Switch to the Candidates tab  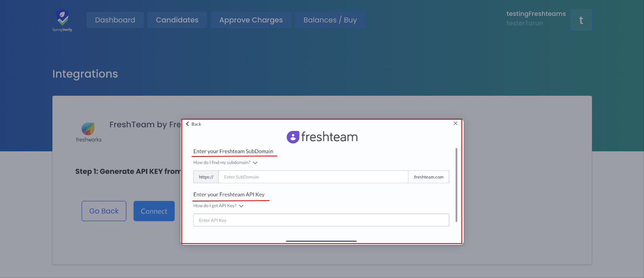tap(177, 20)
